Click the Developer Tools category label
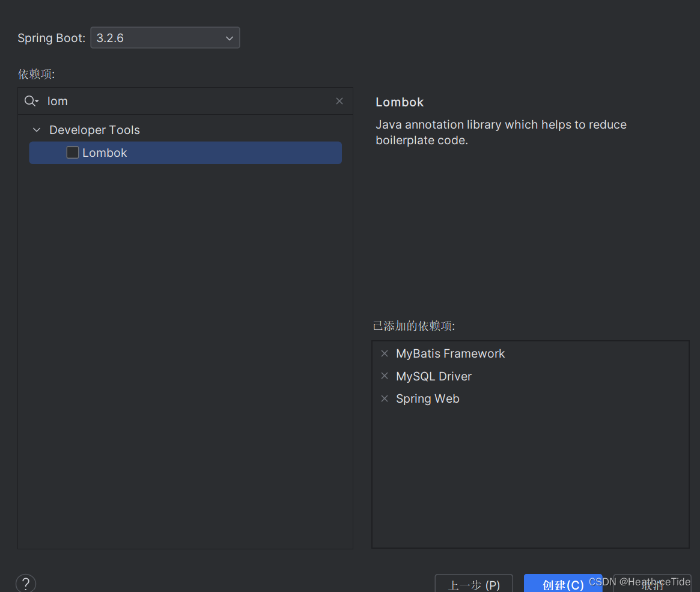Viewport: 700px width, 592px height. point(95,130)
